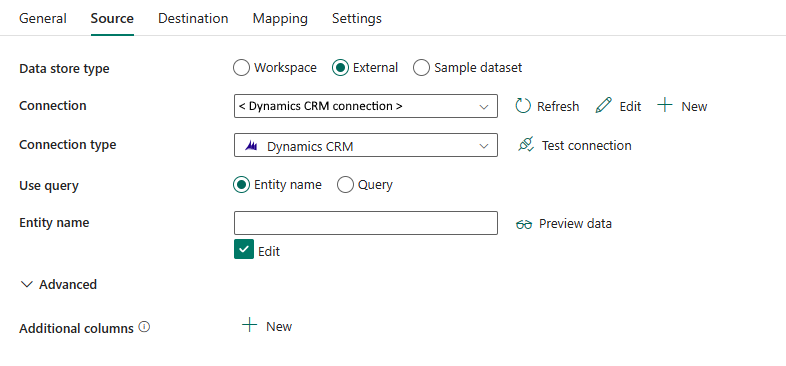786x366 pixels.
Task: Open the Destination tab
Action: pyautogui.click(x=193, y=19)
